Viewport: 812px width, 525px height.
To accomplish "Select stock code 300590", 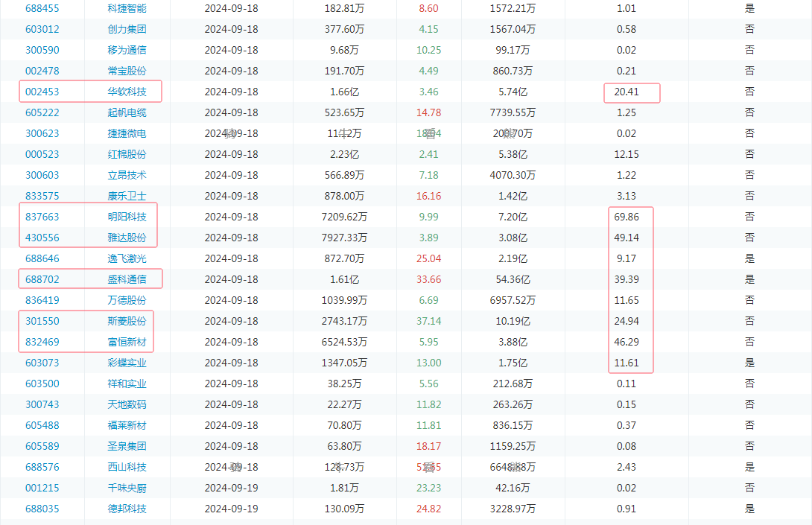I will [x=42, y=50].
